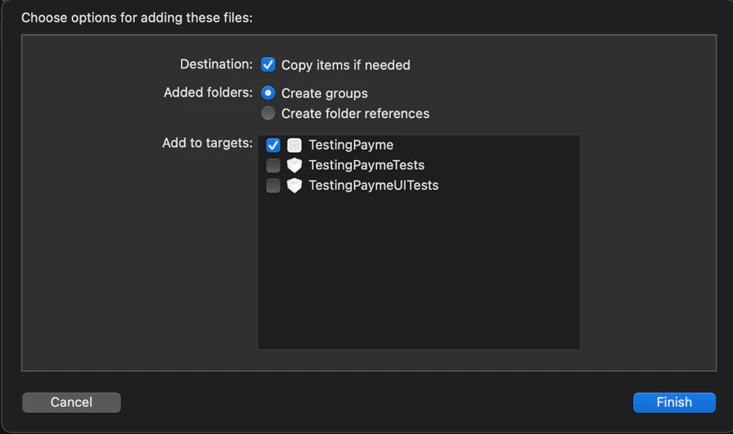Select the TestingPaymeUITests target name
This screenshot has width=733, height=434.
[373, 185]
